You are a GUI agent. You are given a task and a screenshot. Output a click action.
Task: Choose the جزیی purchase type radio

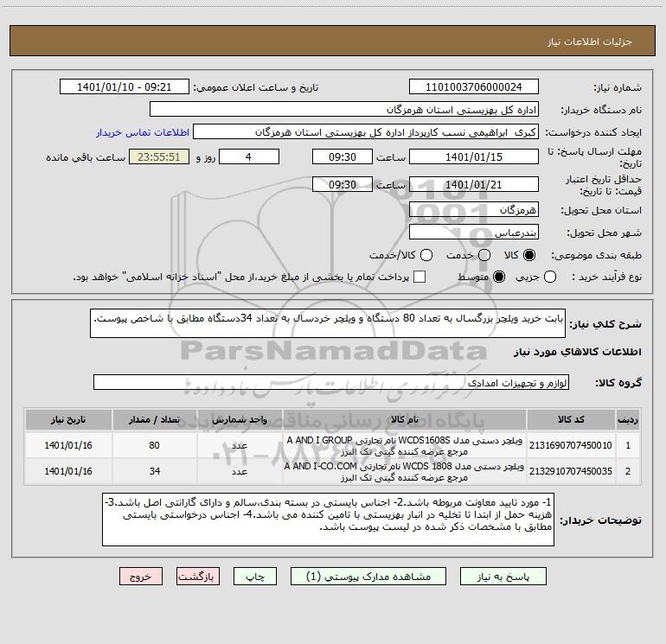pos(550,277)
